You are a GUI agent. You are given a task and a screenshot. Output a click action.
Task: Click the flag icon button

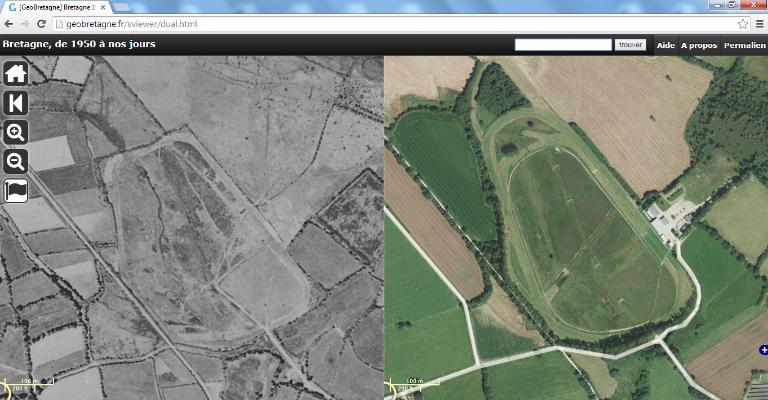coord(16,190)
